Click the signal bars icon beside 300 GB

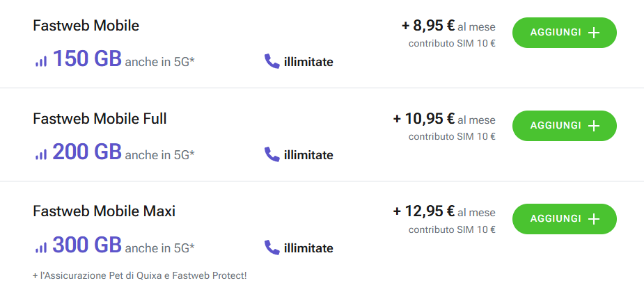coord(41,248)
